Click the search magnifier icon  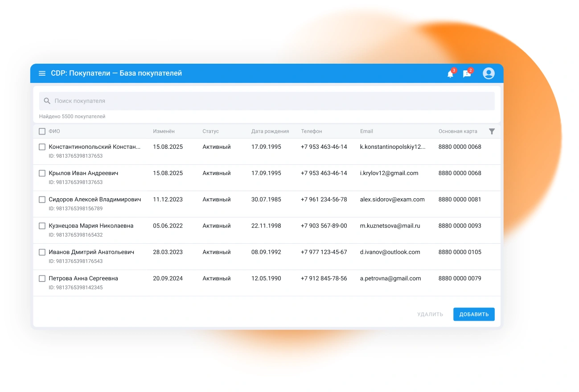pyautogui.click(x=47, y=101)
